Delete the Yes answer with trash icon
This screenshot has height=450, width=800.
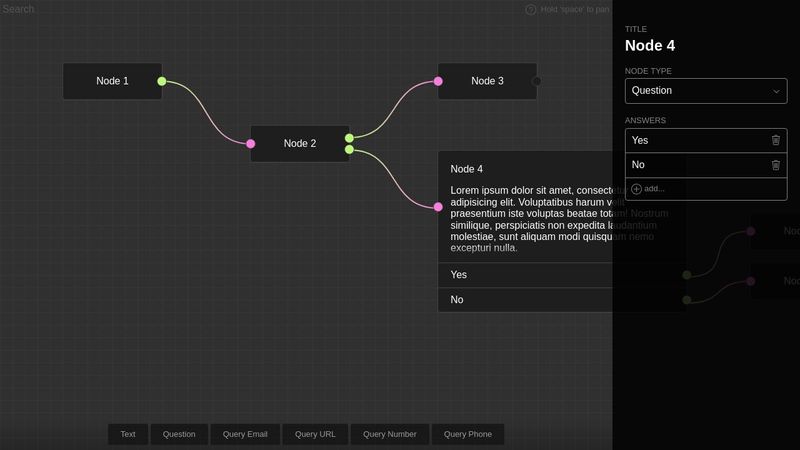775,141
